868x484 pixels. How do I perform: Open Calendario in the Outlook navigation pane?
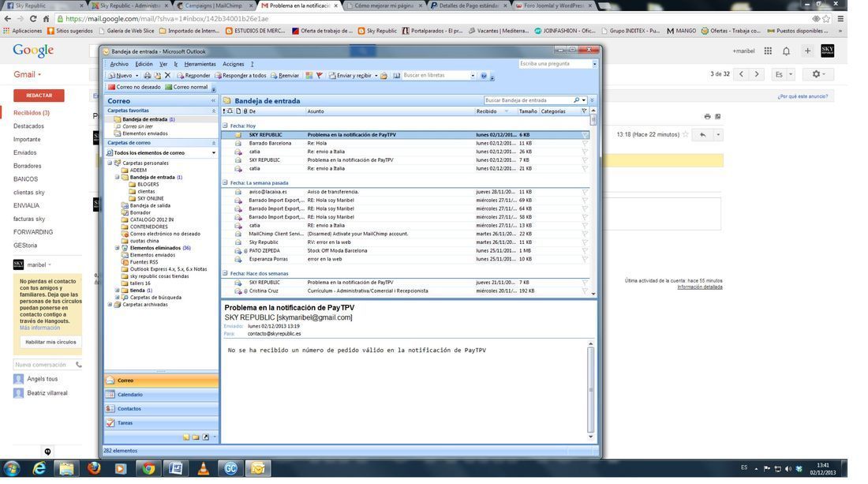[x=161, y=395]
